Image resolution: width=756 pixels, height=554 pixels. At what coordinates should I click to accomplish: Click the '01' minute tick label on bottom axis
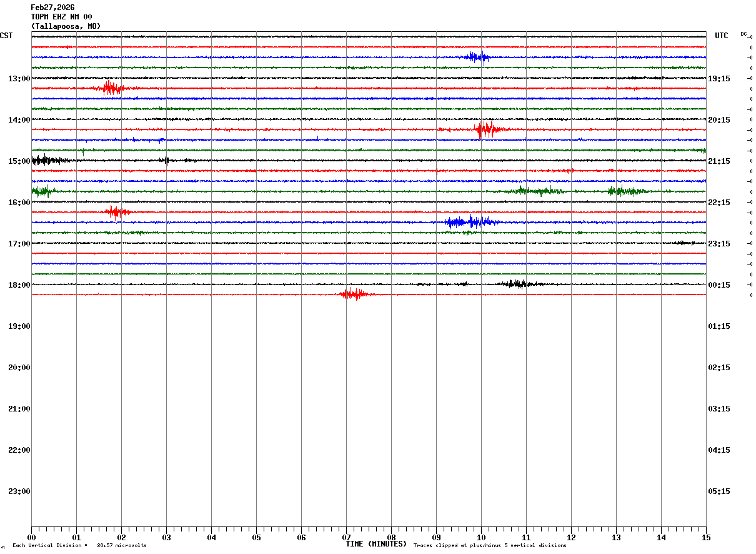[x=76, y=537]
